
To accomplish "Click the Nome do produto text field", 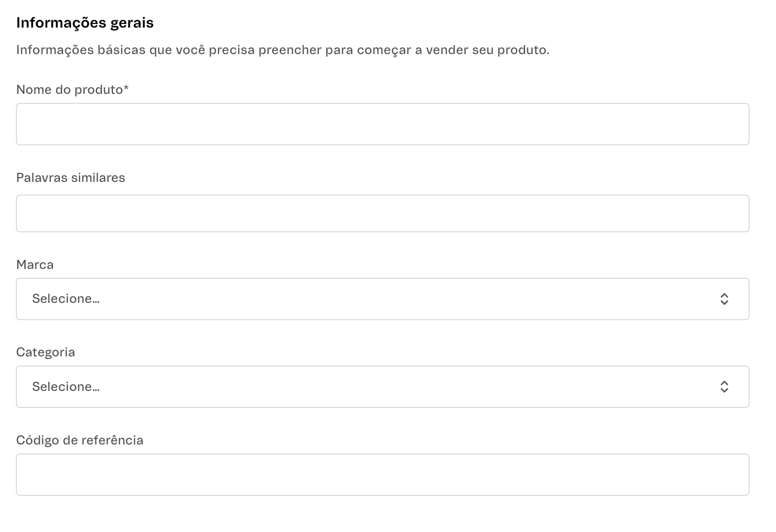I will pyautogui.click(x=382, y=124).
